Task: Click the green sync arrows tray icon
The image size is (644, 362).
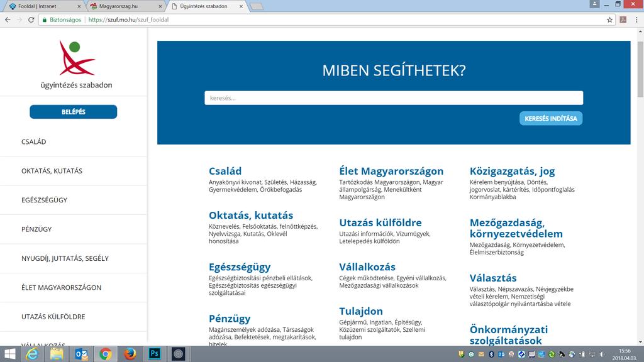Action: (x=552, y=354)
